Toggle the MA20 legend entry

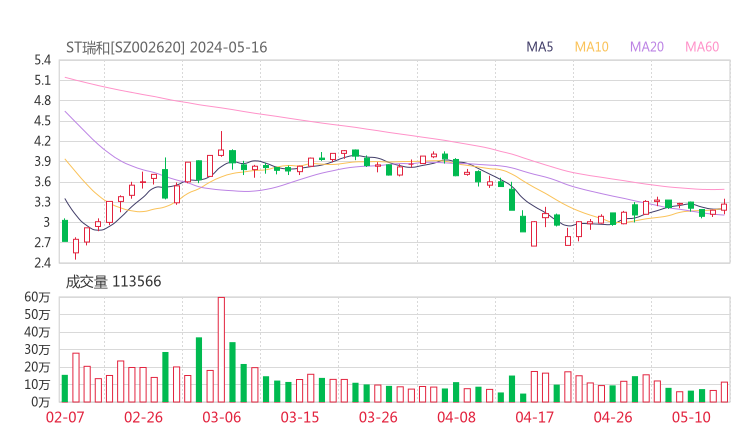click(x=646, y=47)
